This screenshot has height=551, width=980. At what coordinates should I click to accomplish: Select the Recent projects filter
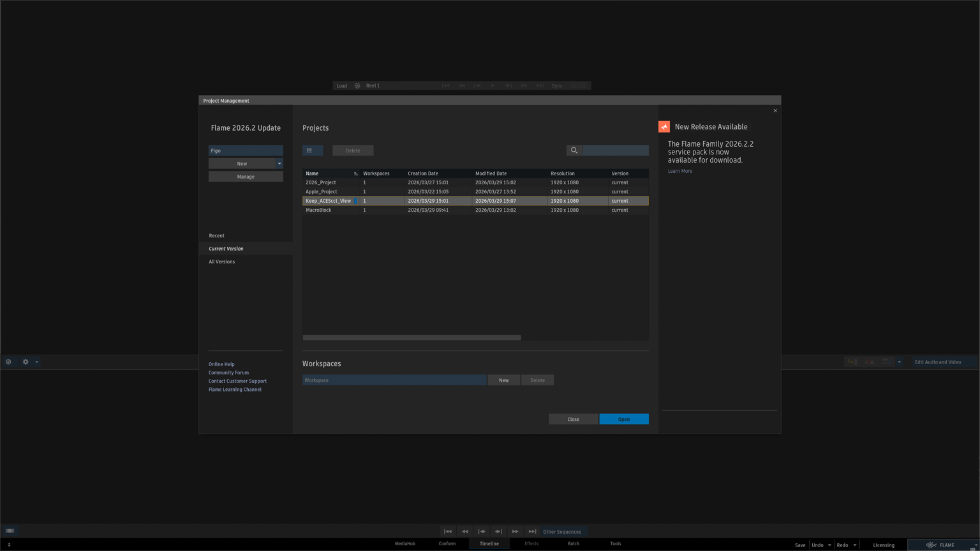217,235
